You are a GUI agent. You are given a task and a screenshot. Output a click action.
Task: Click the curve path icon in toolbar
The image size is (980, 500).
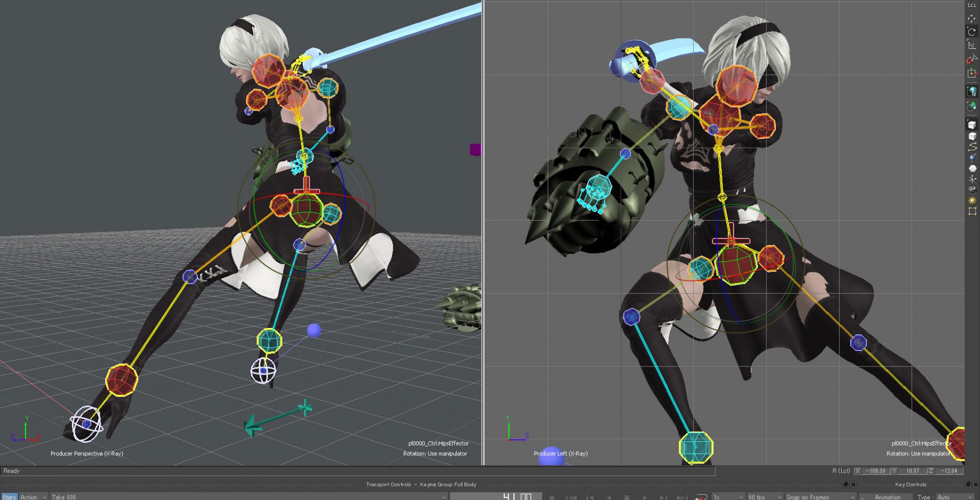(972, 147)
